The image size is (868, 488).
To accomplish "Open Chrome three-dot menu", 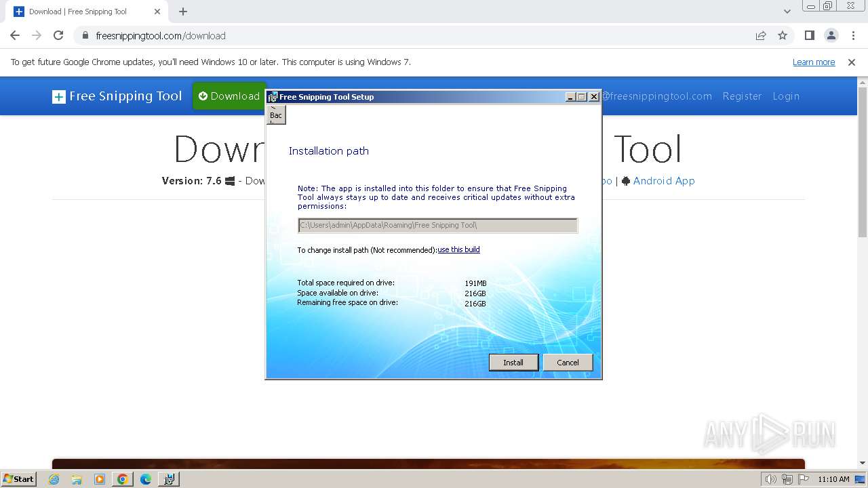I will coord(852,35).
